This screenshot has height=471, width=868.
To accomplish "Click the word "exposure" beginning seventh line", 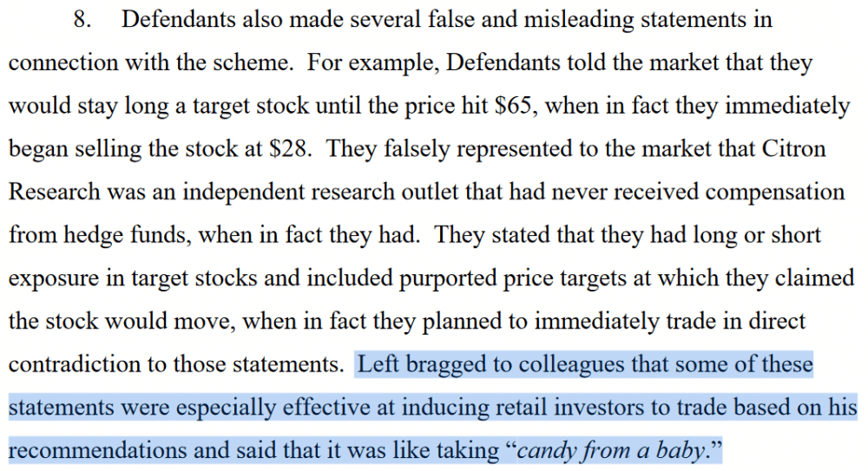I will [54, 278].
